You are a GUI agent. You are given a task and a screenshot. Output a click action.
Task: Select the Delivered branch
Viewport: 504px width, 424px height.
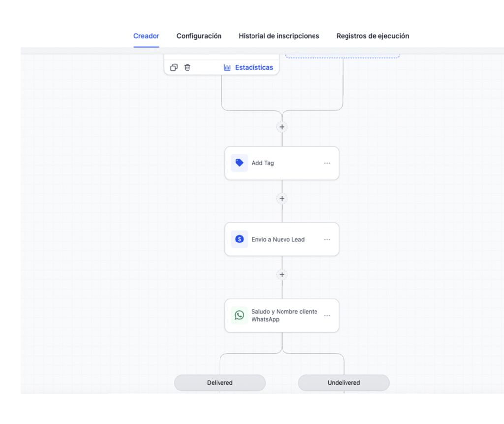point(220,383)
